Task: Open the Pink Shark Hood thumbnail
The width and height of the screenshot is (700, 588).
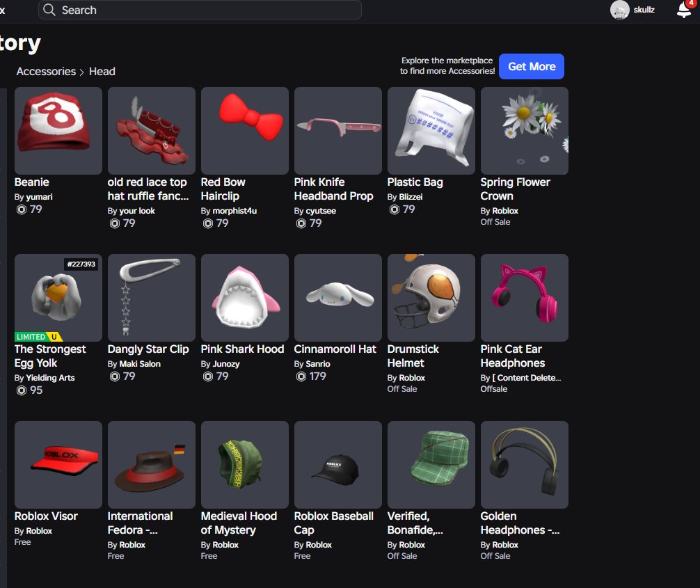Action: (245, 298)
